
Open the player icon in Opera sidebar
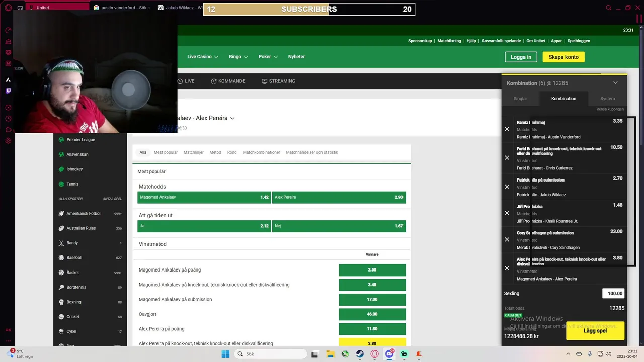tap(8, 107)
